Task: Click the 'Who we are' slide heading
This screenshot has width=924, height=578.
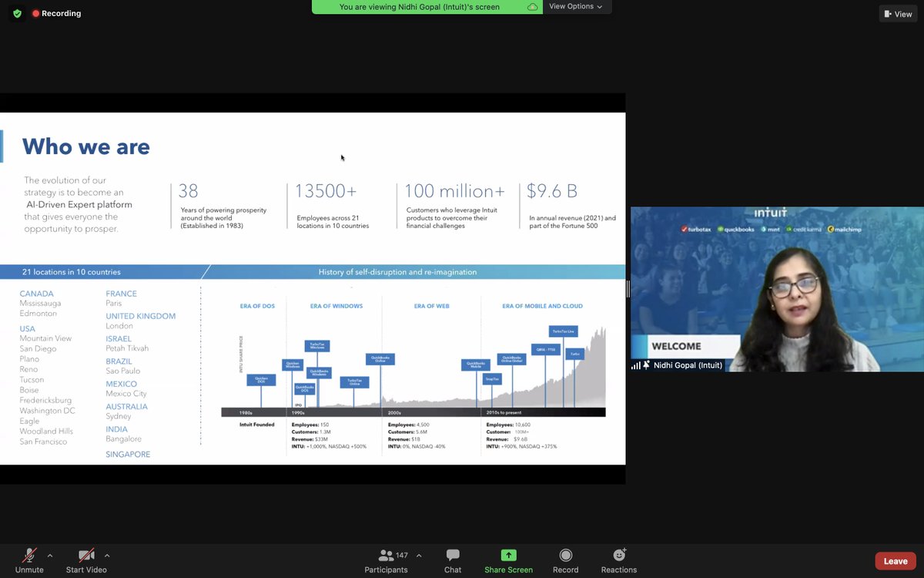Action: click(x=86, y=146)
